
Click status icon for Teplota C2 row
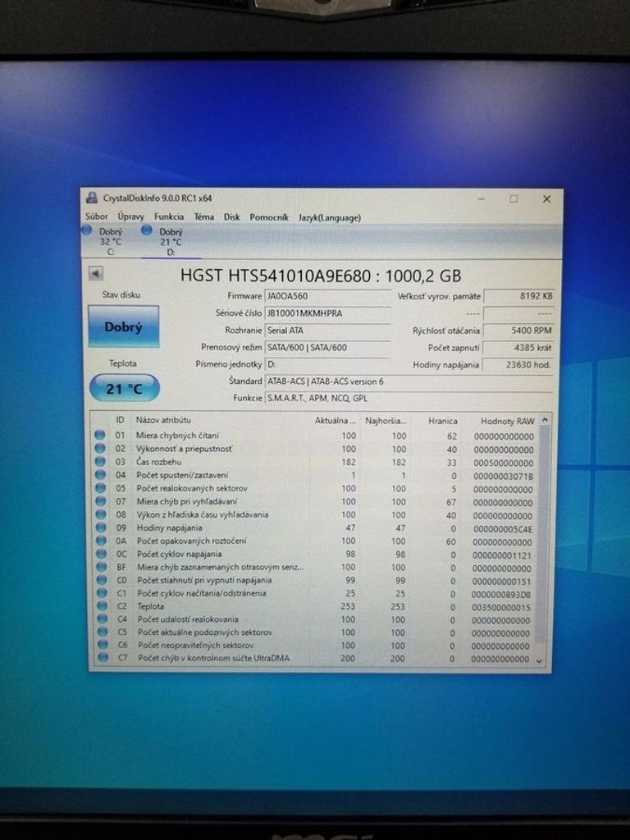[x=102, y=606]
